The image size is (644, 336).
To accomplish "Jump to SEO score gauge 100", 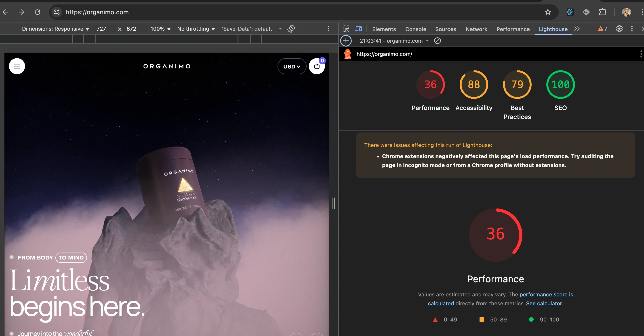I will coord(560,85).
